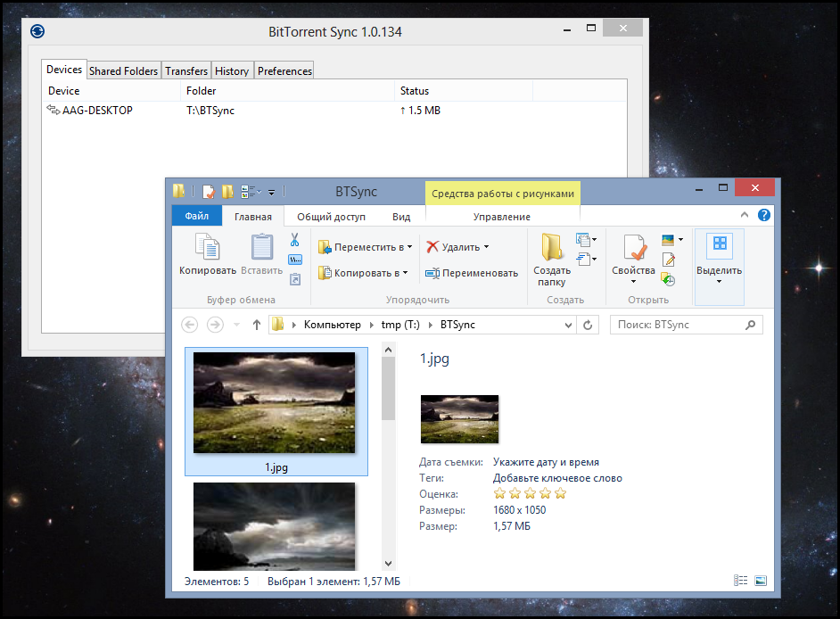
Task: Click the Переименовать (Rename) button
Action: pyautogui.click(x=471, y=273)
